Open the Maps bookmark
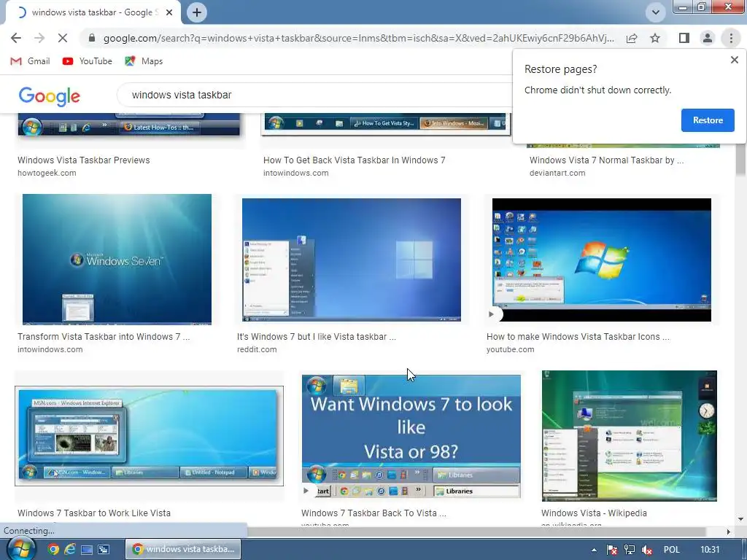Screen dimensions: 747x560 point(144,61)
